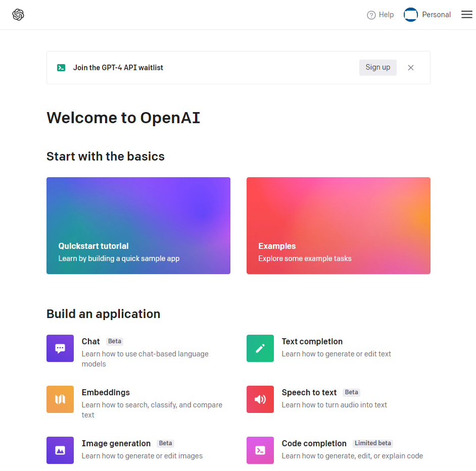
Task: Open the Image generation guide
Action: point(116,443)
